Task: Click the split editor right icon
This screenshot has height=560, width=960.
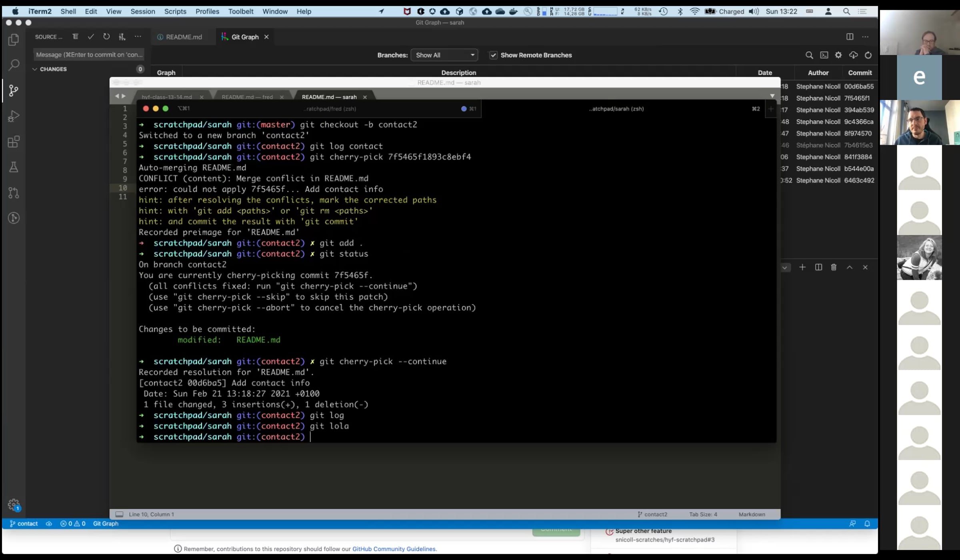Action: [850, 37]
